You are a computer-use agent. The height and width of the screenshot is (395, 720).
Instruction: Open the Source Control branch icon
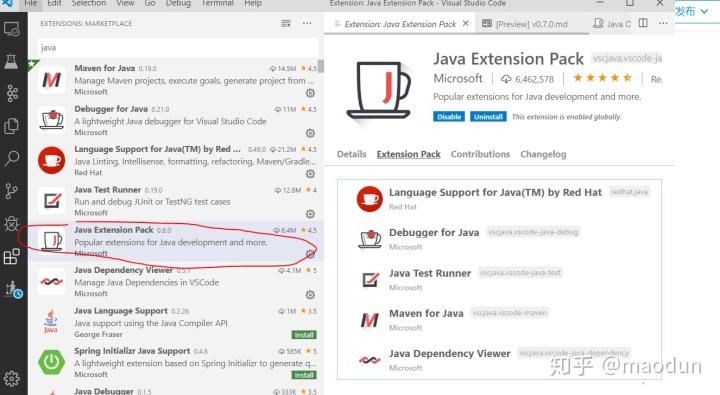coord(11,191)
